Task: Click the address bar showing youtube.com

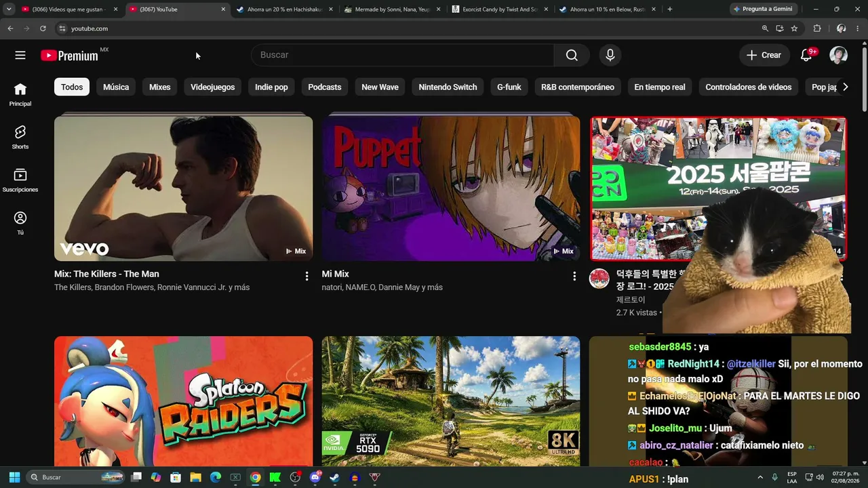Action: coord(407,28)
